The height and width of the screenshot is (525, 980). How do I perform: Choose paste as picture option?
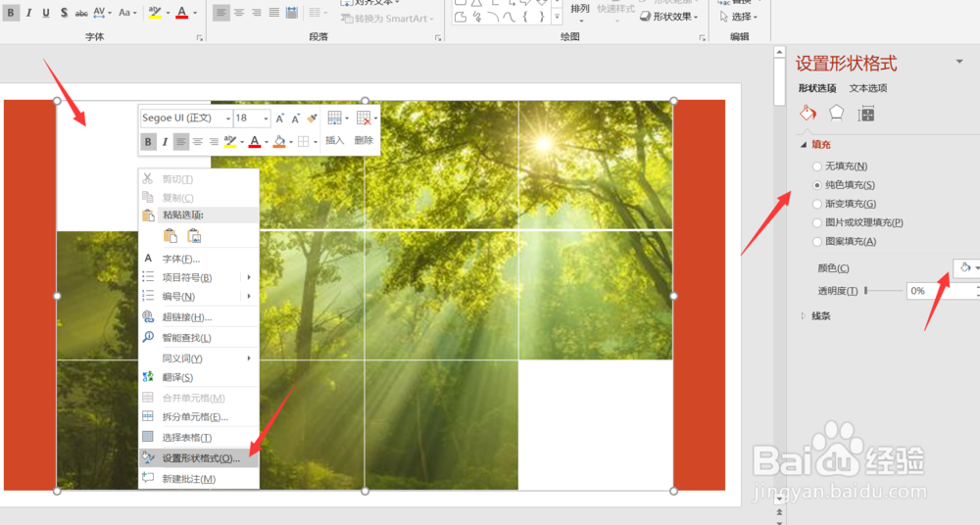194,236
